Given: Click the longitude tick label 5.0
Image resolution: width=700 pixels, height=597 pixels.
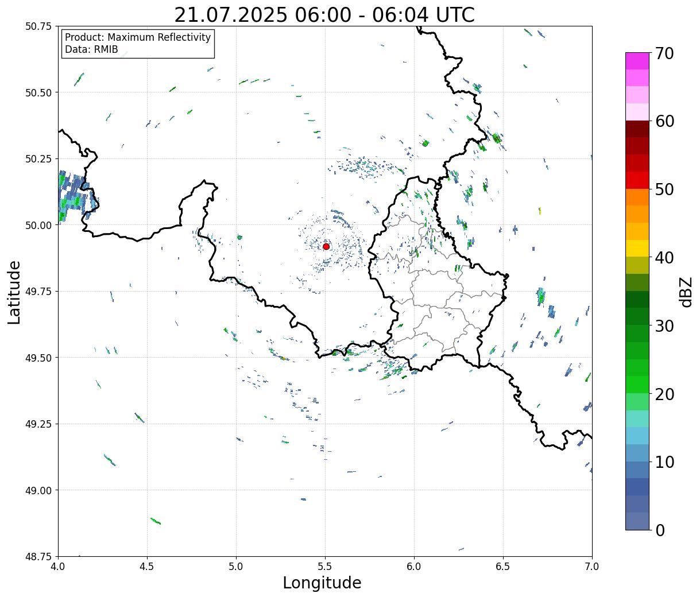Looking at the screenshot, I should point(236,567).
